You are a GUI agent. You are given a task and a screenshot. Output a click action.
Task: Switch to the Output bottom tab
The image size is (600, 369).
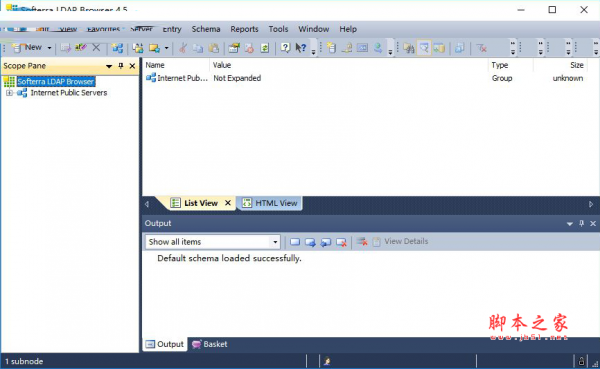[x=165, y=344]
